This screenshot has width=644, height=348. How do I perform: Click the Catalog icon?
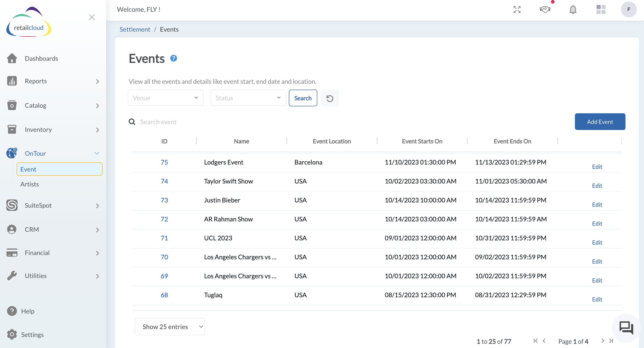click(x=12, y=105)
